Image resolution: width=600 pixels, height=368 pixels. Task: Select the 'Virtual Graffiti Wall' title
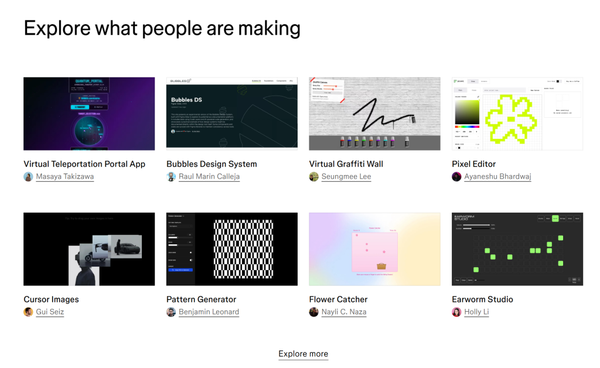pyautogui.click(x=346, y=164)
